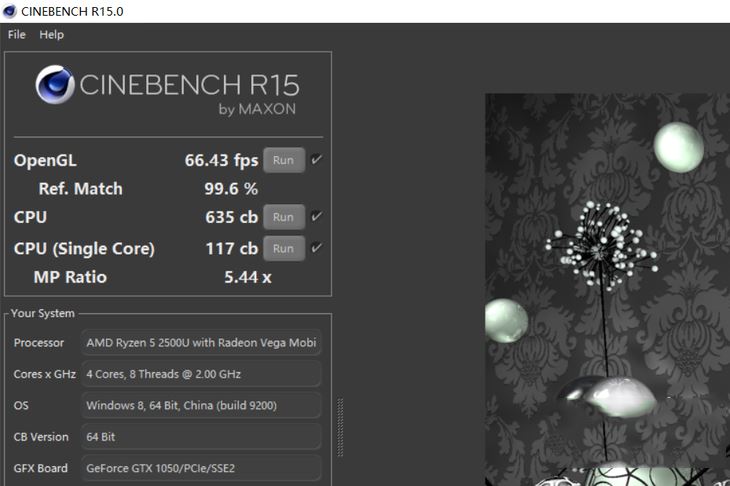Toggle the CPU Single Core checkmark
Viewport: 730px width, 486px height.
pyautogui.click(x=317, y=248)
